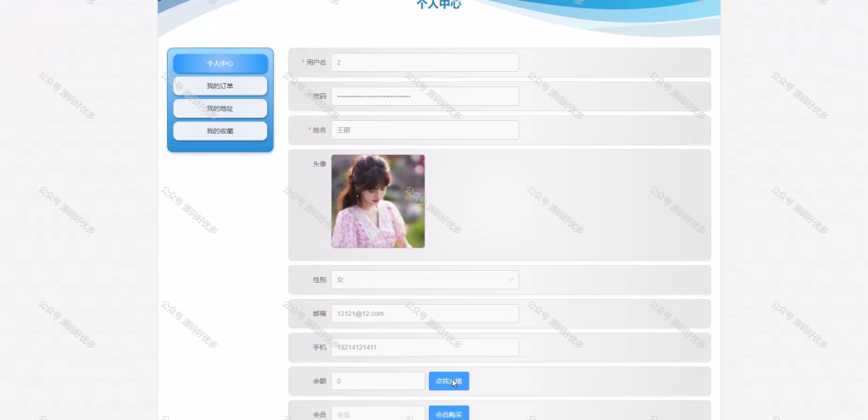Click the 用户名 input field containing 2
Viewport: 868px width, 420px height.
coord(425,63)
